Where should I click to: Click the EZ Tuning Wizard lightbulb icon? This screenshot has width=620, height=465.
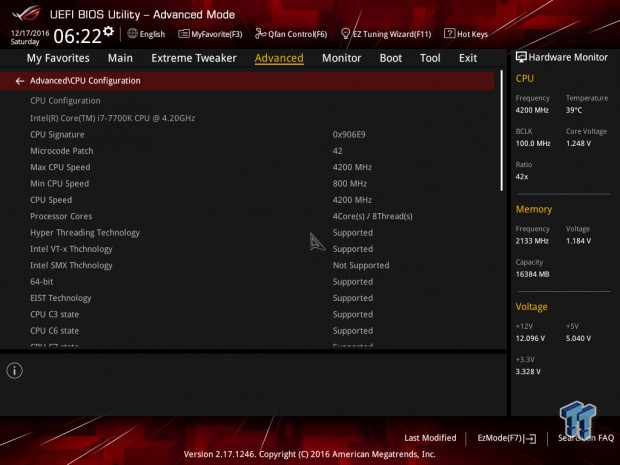pyautogui.click(x=345, y=34)
